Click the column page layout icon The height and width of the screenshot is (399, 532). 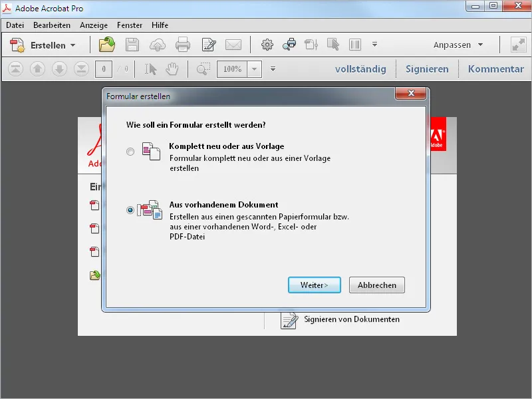(x=355, y=45)
